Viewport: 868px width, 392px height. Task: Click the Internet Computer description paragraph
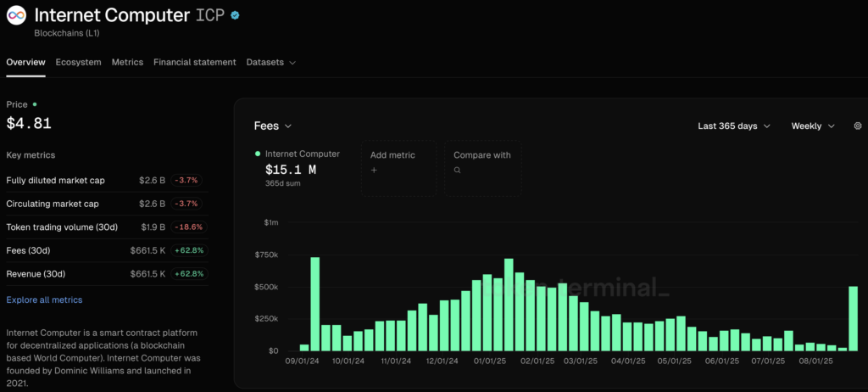coord(103,357)
